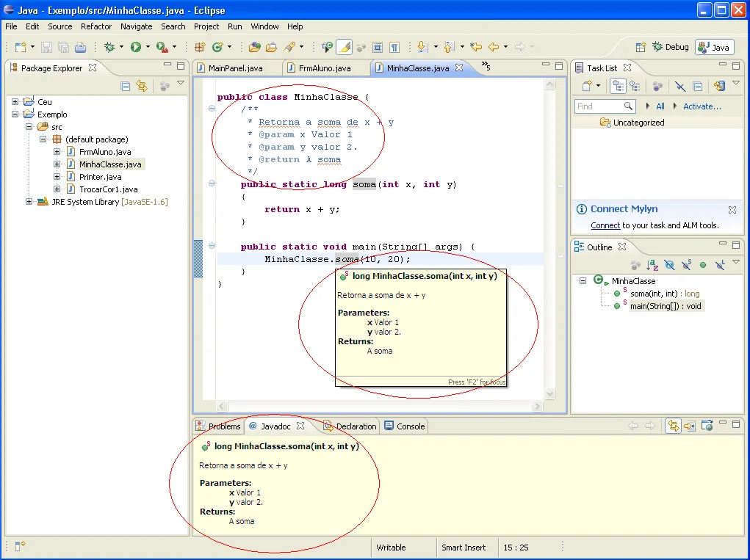
Task: Click the Debug bug icon in the toolbar
Action: pos(109,47)
